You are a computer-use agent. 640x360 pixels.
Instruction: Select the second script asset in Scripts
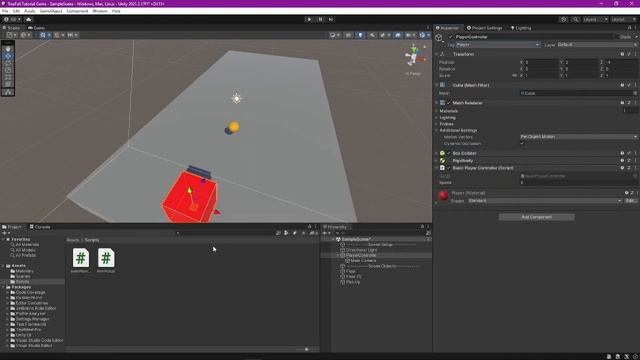click(x=106, y=260)
